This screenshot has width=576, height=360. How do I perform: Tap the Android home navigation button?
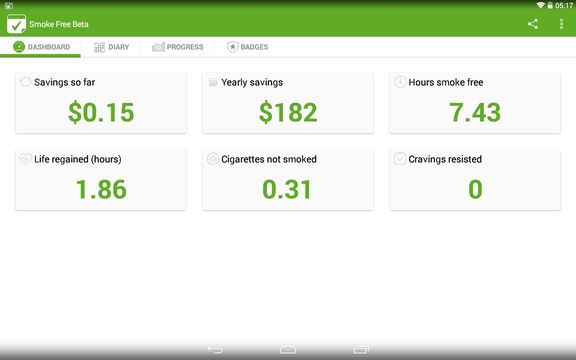(288, 349)
